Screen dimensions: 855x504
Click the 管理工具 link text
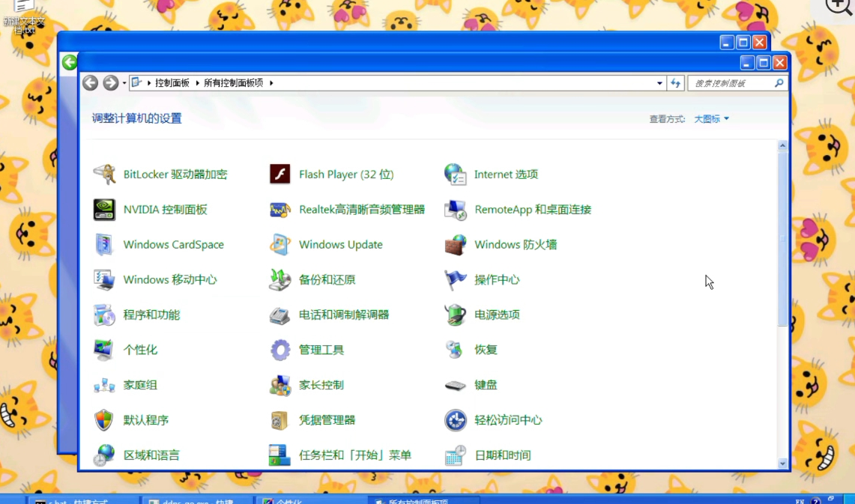pyautogui.click(x=321, y=350)
